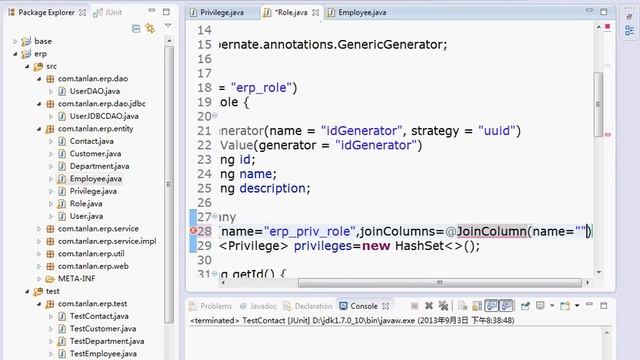Expand the com.tanlan.erp.service package
640x360 pixels.
click(x=39, y=229)
